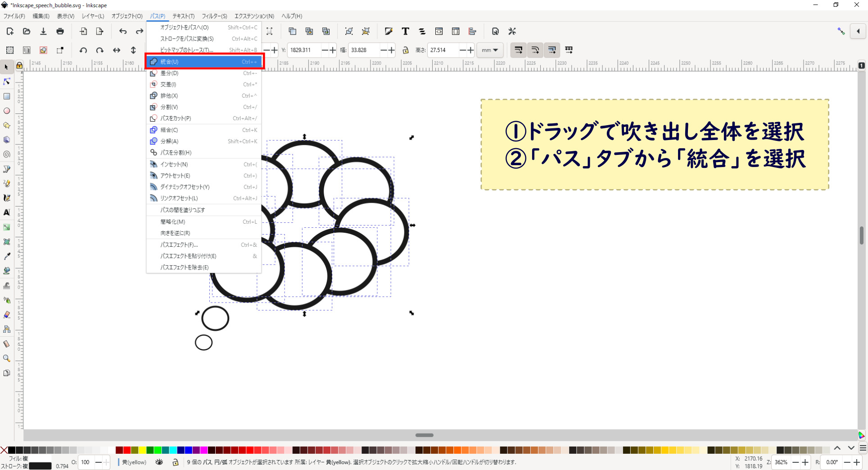
Task: Select the Spiral tool
Action: click(7, 154)
